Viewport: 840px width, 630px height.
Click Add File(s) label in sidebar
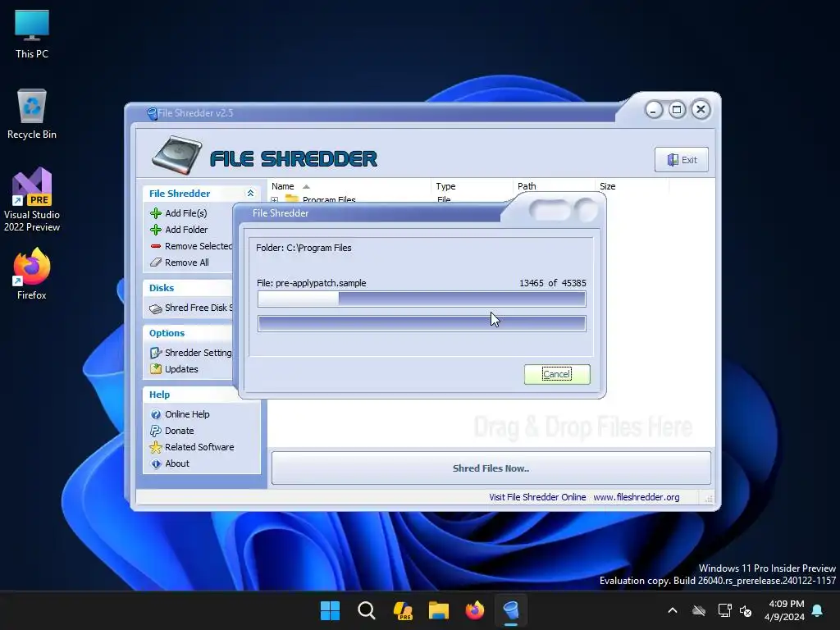coord(186,213)
